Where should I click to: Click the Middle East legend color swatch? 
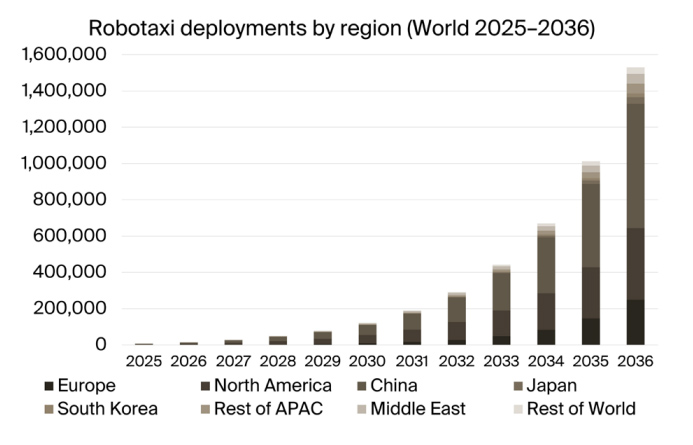point(362,409)
